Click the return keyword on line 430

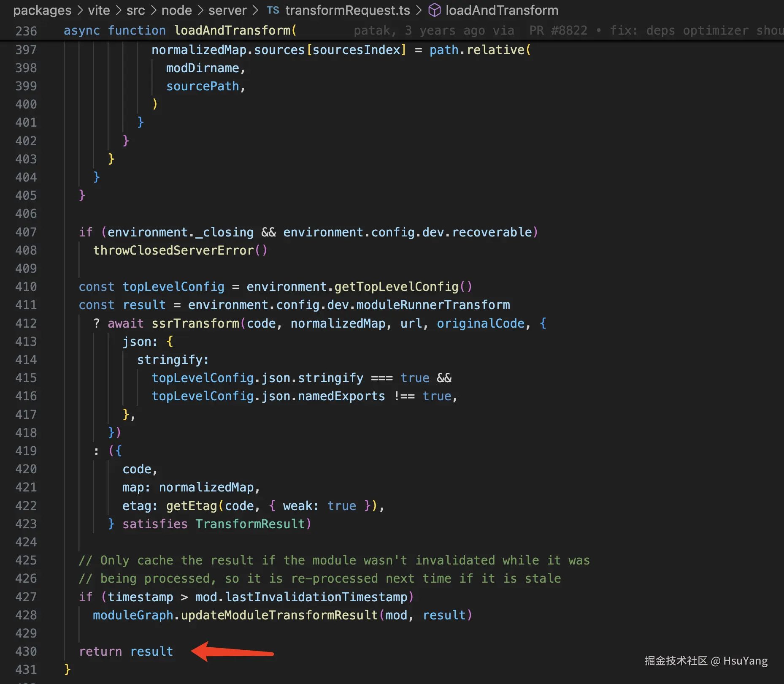tap(100, 651)
